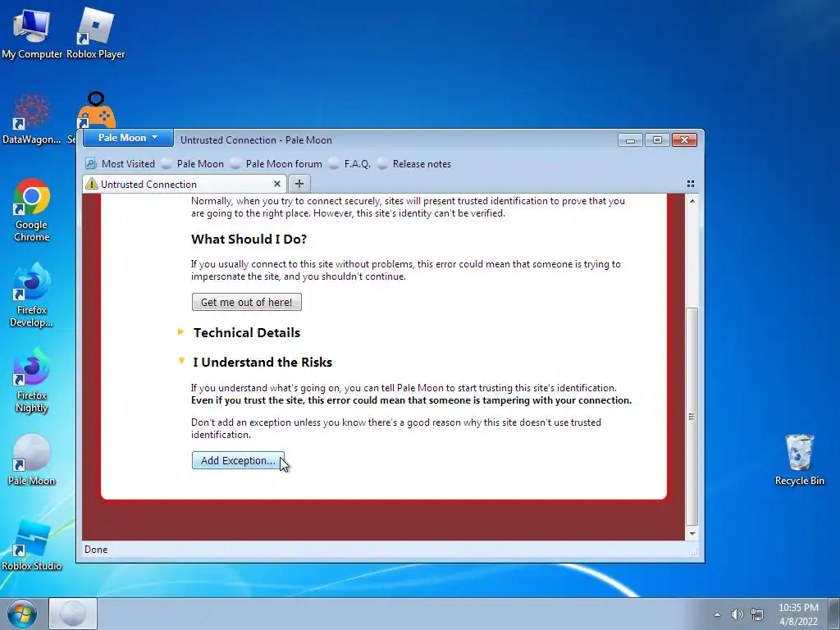Click the orange gamepad desktop icon

97,110
